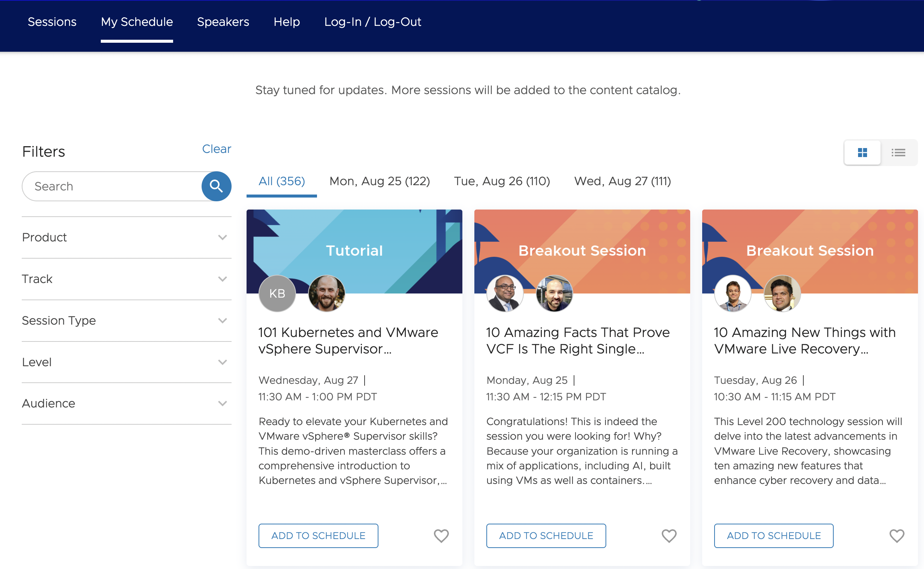Click second speaker photo on Live Recovery card
The height and width of the screenshot is (569, 924).
tap(782, 293)
